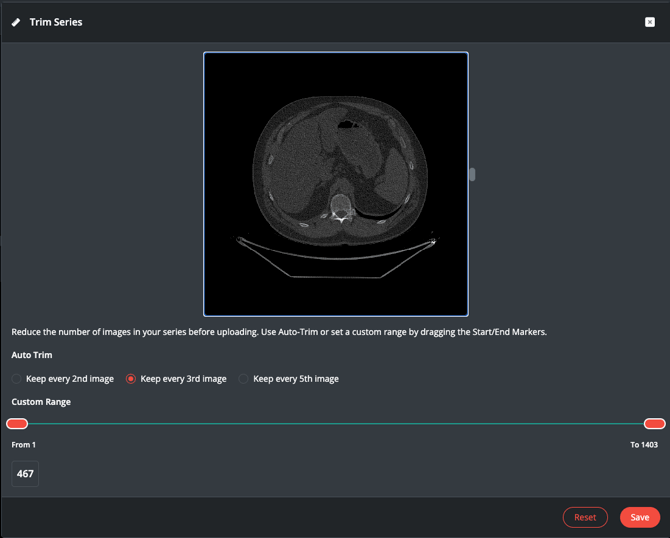Image resolution: width=670 pixels, height=538 pixels.
Task: Click the start marker of Custom Range
Action: click(x=17, y=424)
